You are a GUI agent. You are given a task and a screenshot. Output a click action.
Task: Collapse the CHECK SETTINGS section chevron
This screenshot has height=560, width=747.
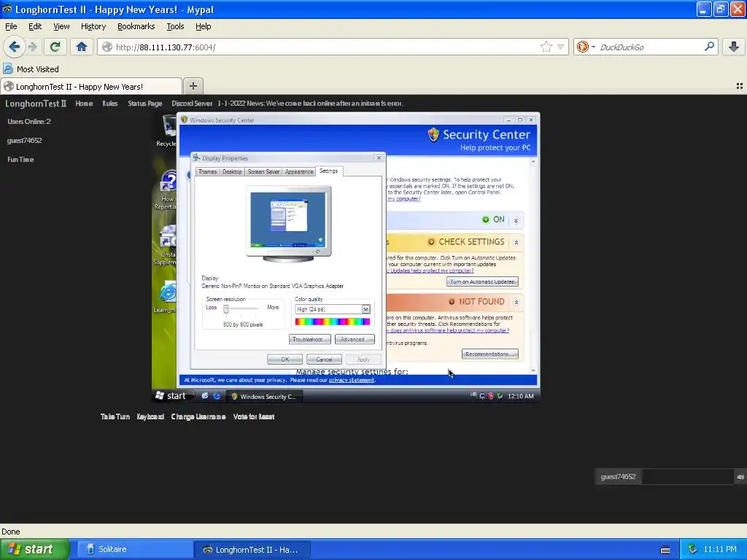coord(516,242)
